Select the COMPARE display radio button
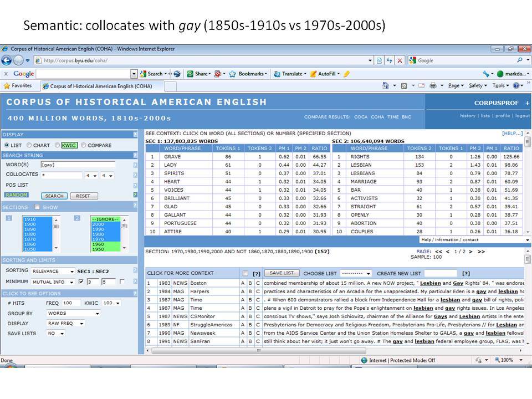 84,145
